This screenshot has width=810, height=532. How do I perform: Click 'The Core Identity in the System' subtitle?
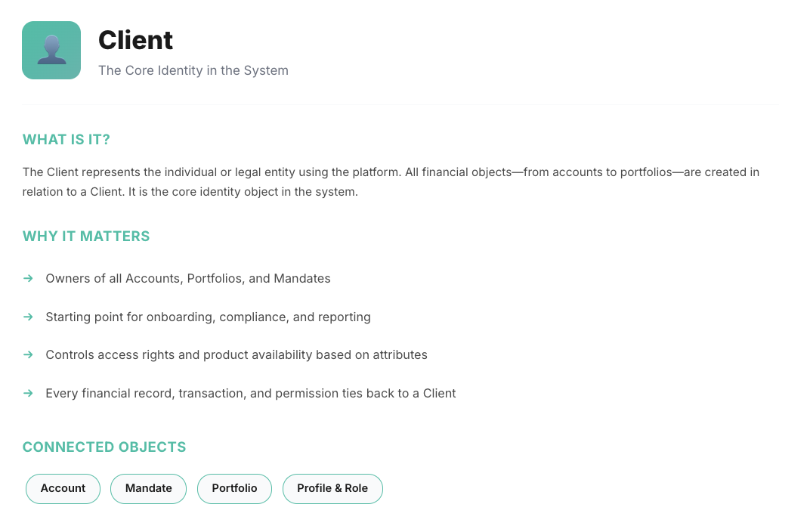(x=193, y=70)
